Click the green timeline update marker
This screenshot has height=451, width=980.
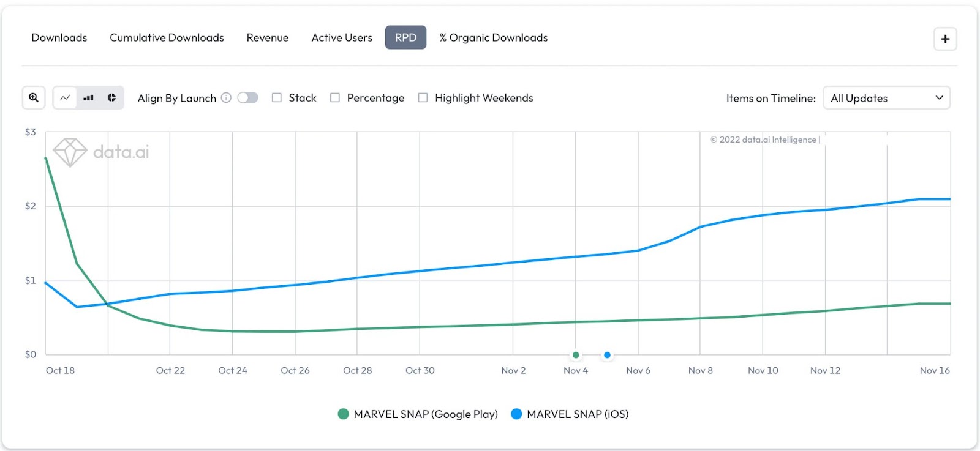tap(576, 355)
